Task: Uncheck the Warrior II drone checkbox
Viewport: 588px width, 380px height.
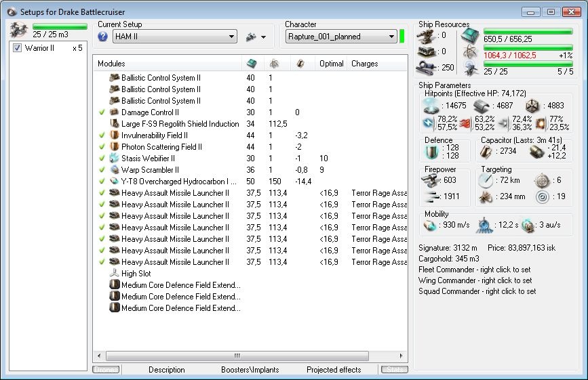Action: 17,48
